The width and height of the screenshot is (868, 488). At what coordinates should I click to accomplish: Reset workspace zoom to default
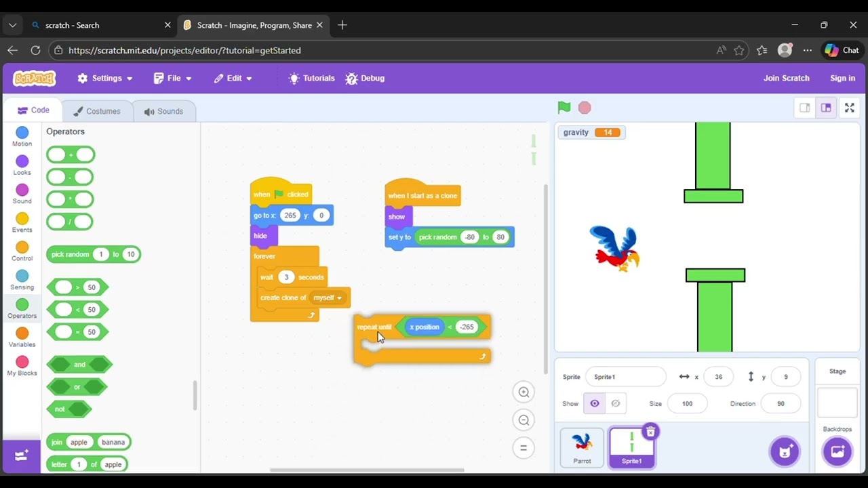[x=524, y=447]
